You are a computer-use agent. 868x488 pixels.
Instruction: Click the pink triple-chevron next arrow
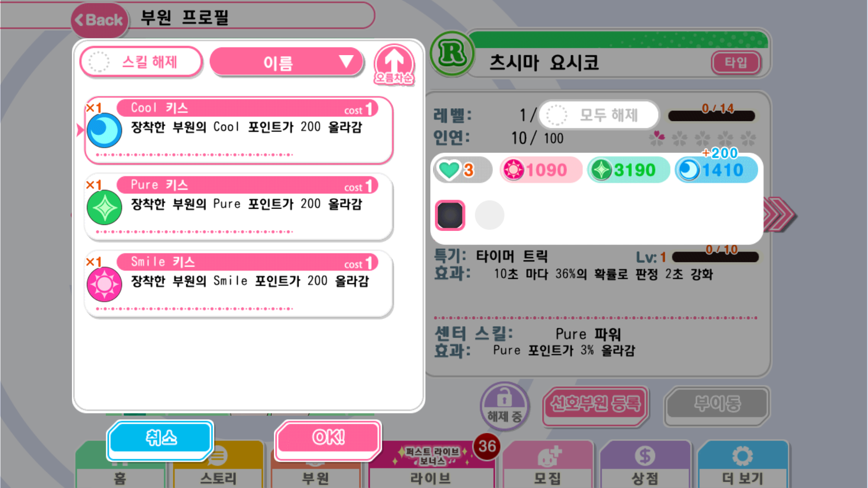pos(779,214)
